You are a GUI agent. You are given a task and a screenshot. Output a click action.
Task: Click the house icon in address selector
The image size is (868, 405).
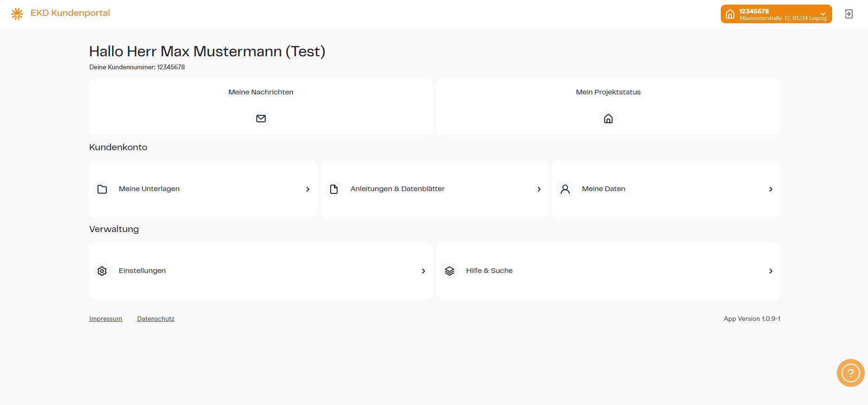point(730,14)
